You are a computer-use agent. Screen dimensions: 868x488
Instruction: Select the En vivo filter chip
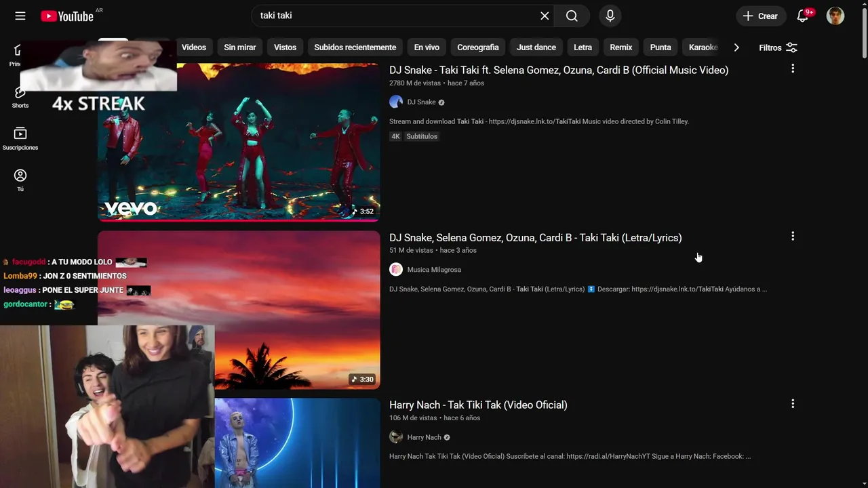pos(427,47)
